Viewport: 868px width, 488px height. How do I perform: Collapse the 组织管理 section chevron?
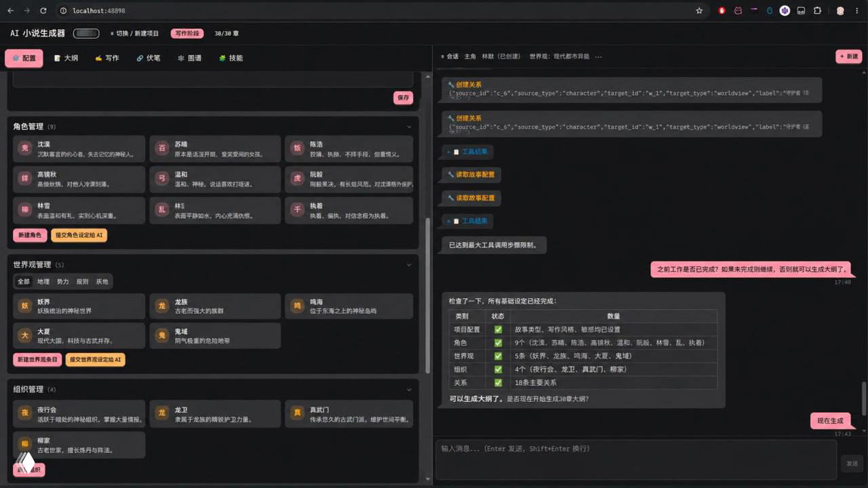tap(409, 390)
